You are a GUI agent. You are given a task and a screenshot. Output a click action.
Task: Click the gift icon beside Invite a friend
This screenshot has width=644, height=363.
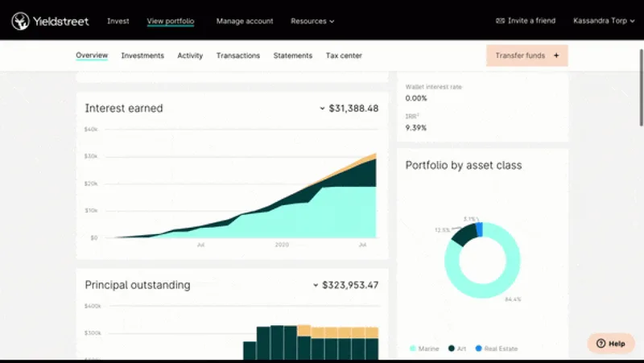coord(500,21)
